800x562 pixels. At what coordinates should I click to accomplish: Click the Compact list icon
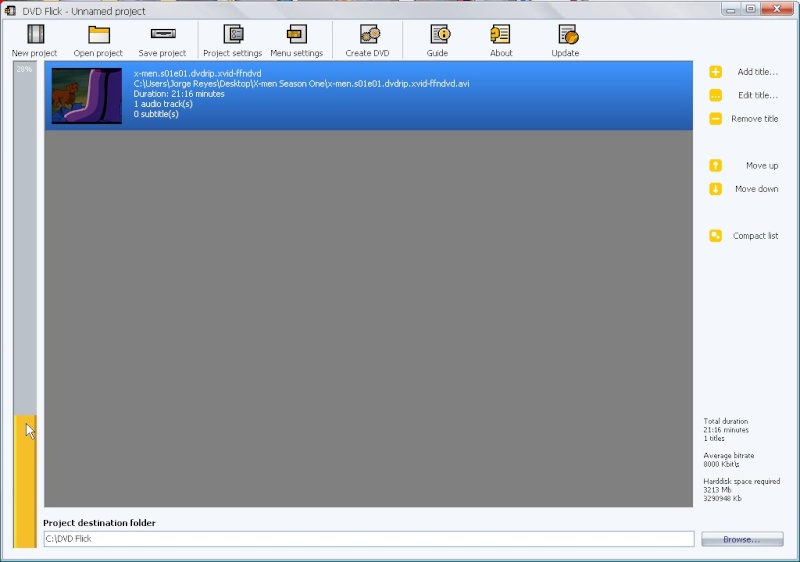(x=715, y=236)
